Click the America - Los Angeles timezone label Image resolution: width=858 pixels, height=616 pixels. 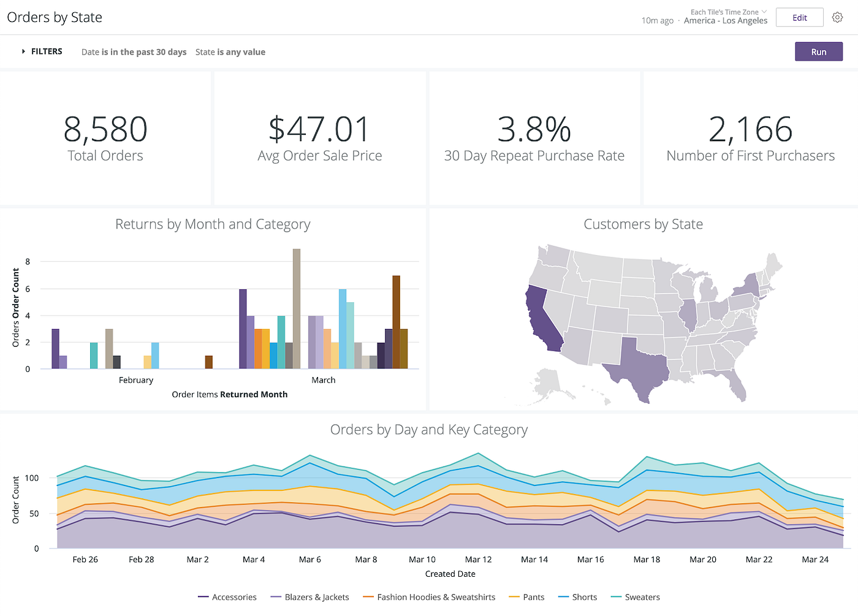point(726,20)
